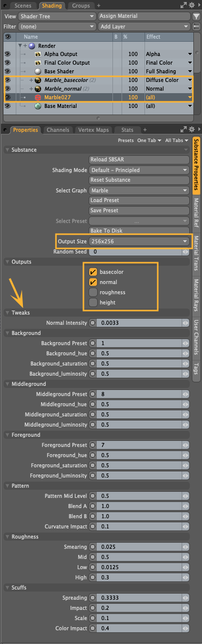Image resolution: width=202 pixels, height=644 pixels.
Task: Click the channel dot beside Background Preset
Action: 93,343
